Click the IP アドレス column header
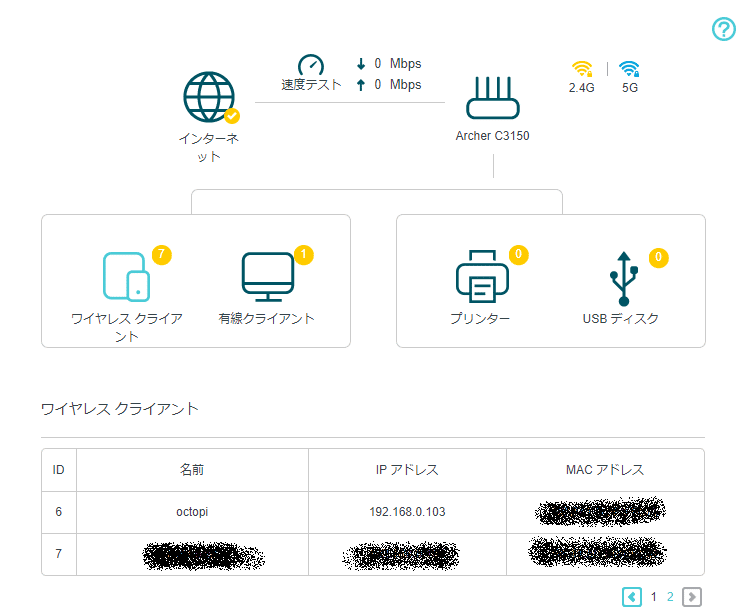This screenshot has width=744, height=608. click(407, 470)
